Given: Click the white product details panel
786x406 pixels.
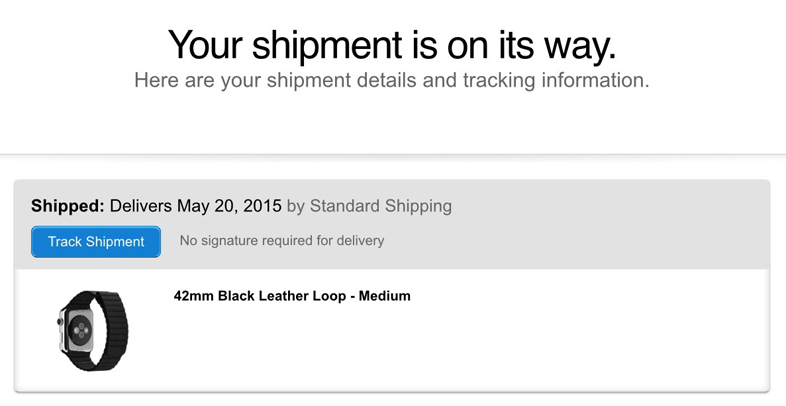Looking at the screenshot, I should (x=392, y=330).
